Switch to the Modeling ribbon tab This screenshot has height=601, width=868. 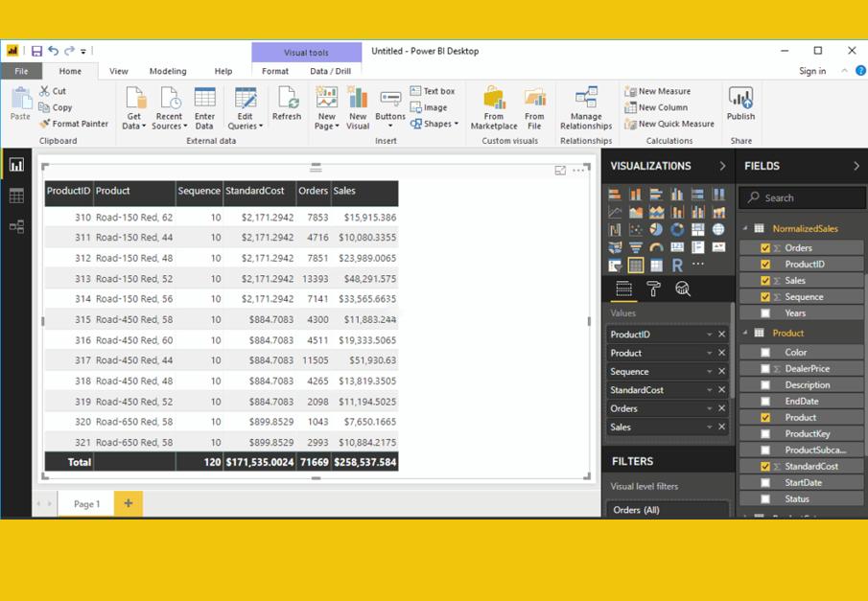[168, 71]
